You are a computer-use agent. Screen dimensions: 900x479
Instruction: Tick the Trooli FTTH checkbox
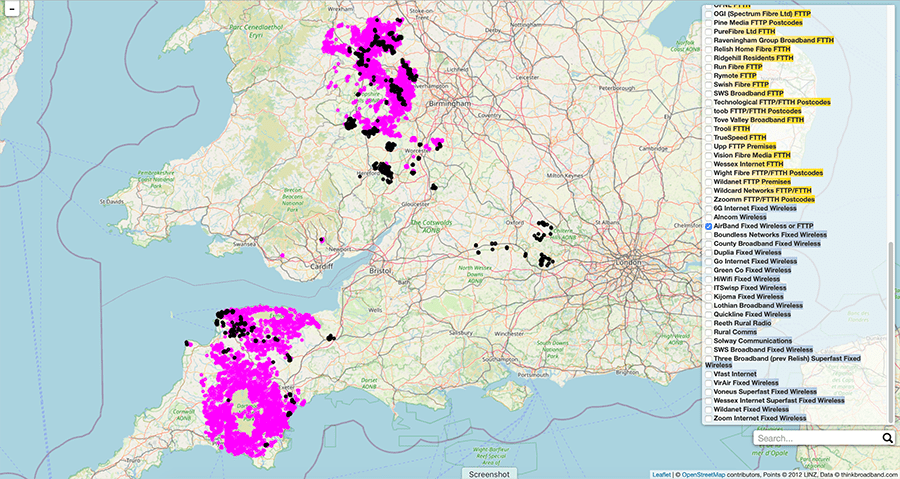pyautogui.click(x=709, y=129)
